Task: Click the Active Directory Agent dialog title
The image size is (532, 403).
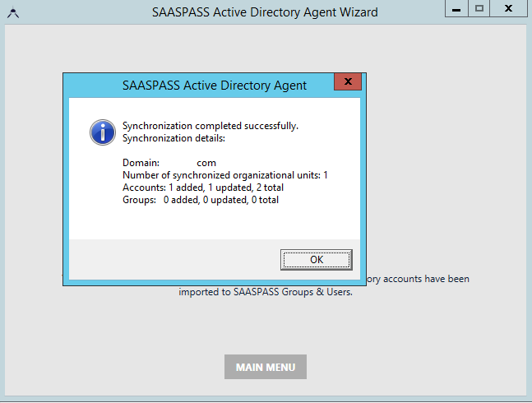Action: [214, 85]
